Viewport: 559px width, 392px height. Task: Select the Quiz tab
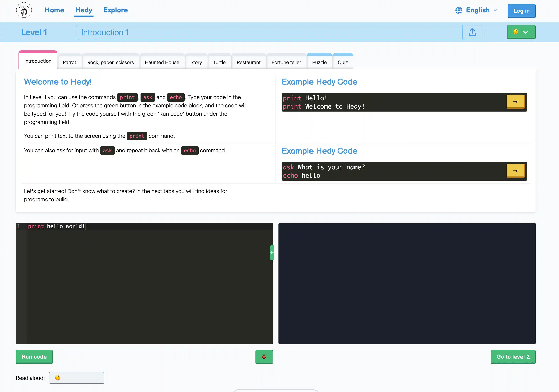[x=343, y=62]
